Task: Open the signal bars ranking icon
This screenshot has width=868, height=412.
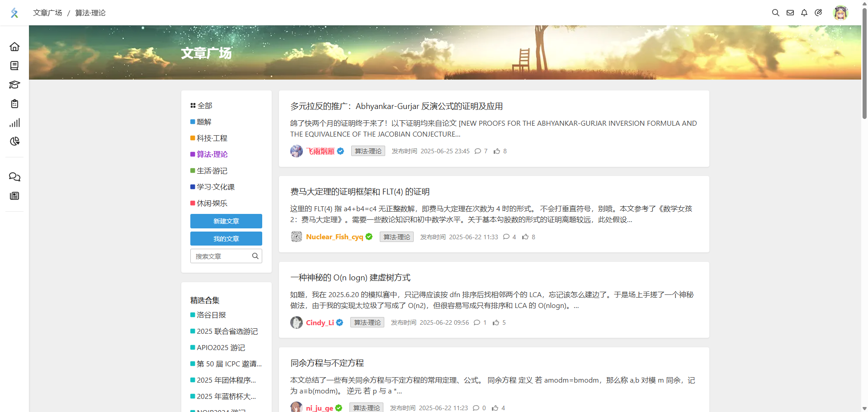Action: tap(14, 123)
